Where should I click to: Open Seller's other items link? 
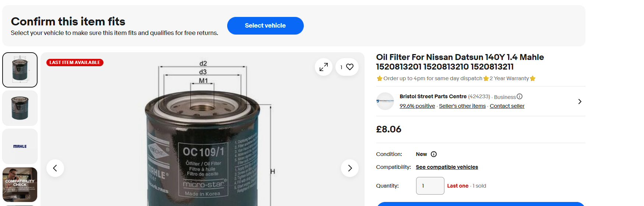[462, 106]
